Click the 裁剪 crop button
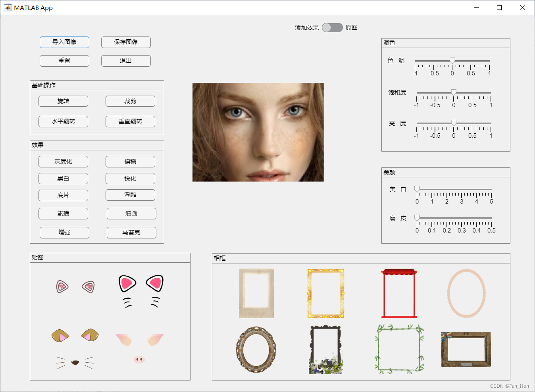Viewport: 535px width, 392px height. (130, 101)
